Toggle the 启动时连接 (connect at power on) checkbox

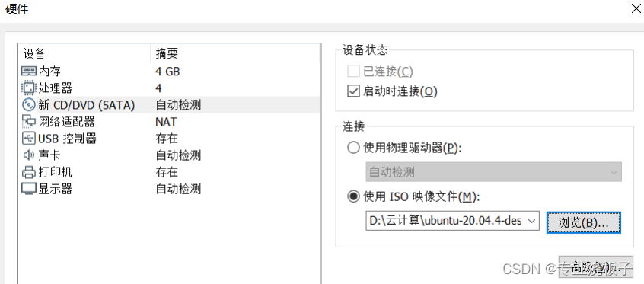tap(354, 91)
